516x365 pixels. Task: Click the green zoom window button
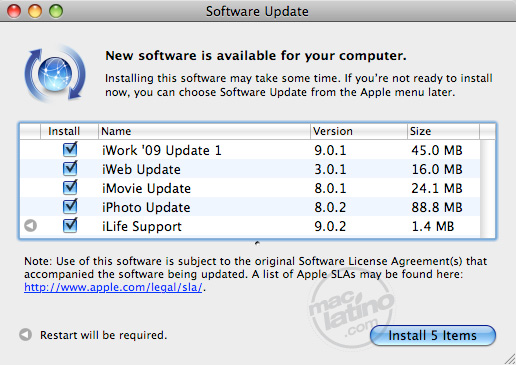[56, 11]
